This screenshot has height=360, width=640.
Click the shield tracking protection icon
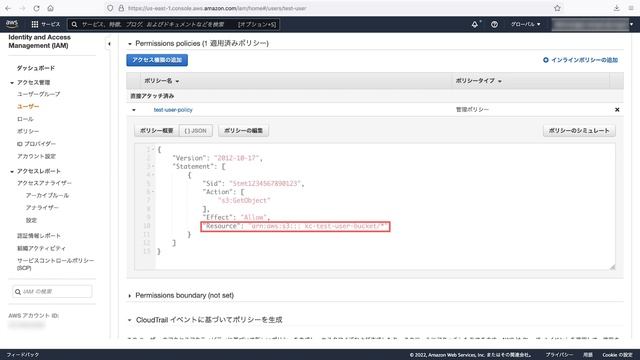pos(110,8)
